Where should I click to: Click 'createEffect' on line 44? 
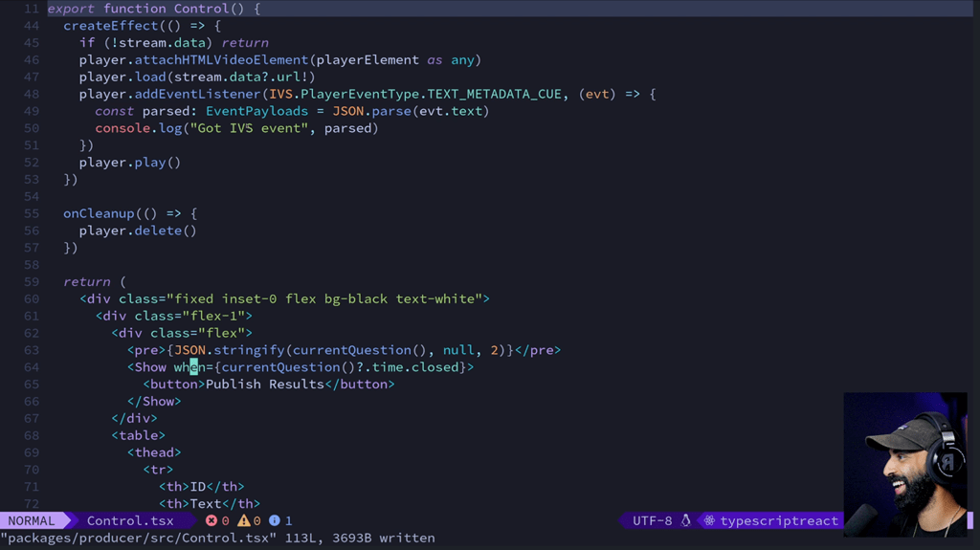coord(111,26)
